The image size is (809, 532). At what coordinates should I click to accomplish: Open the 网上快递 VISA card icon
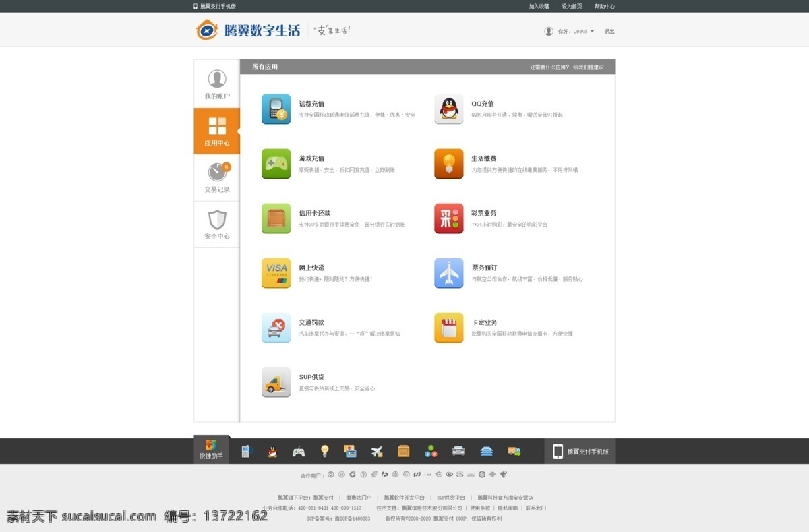[x=276, y=273]
